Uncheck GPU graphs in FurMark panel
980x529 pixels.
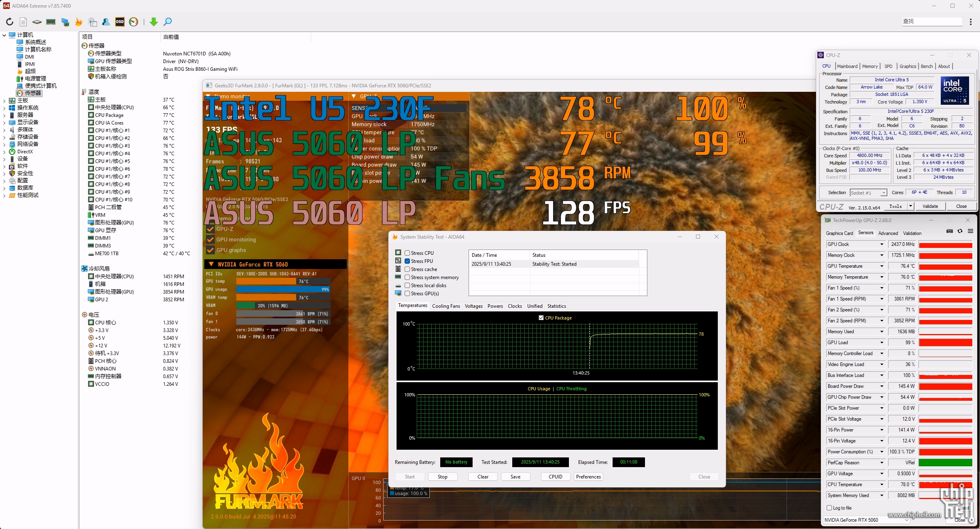pyautogui.click(x=210, y=250)
